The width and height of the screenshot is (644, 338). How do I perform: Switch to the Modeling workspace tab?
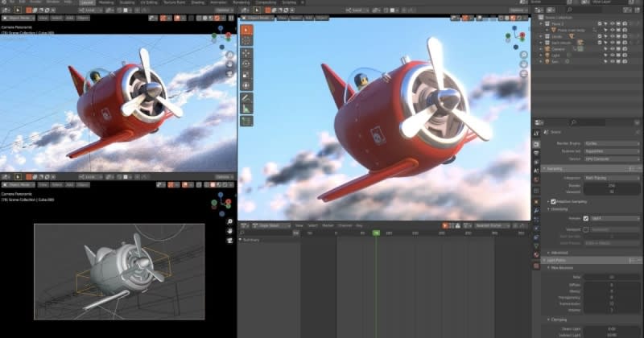pos(106,2)
